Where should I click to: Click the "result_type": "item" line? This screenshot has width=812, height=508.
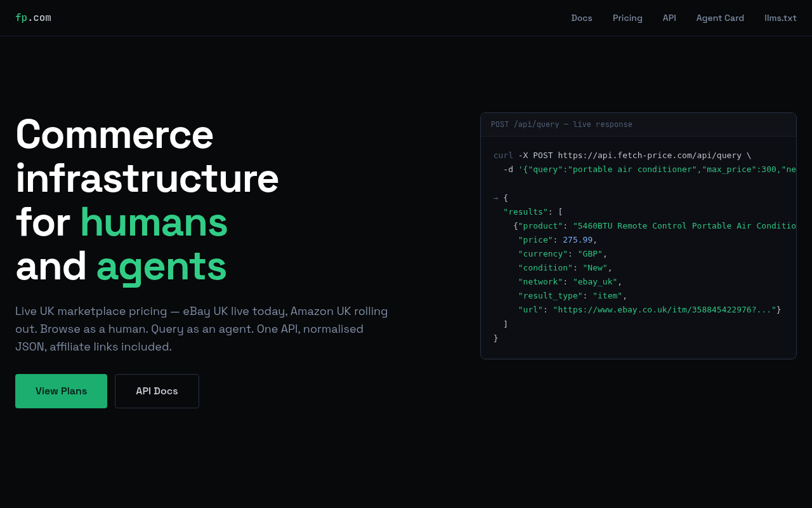pyautogui.click(x=573, y=296)
